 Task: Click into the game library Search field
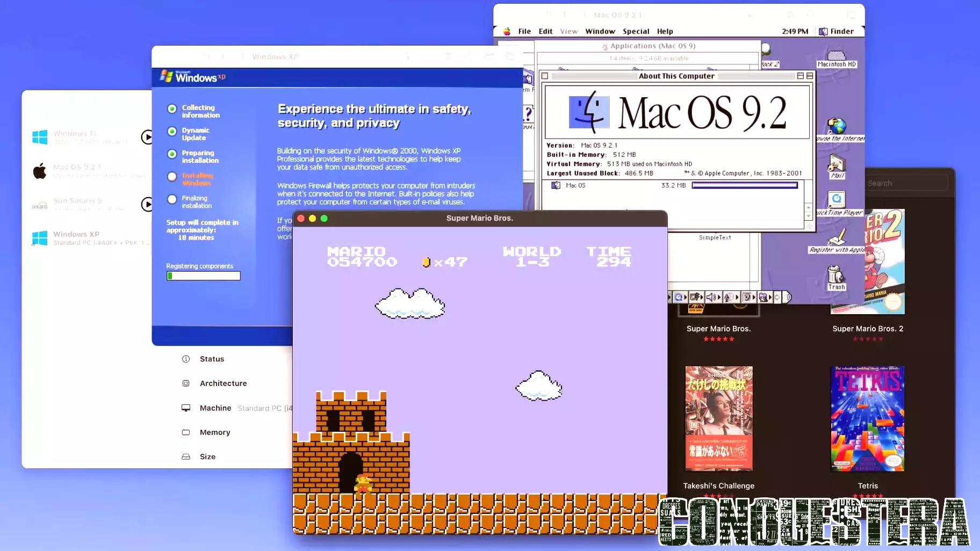pos(906,183)
